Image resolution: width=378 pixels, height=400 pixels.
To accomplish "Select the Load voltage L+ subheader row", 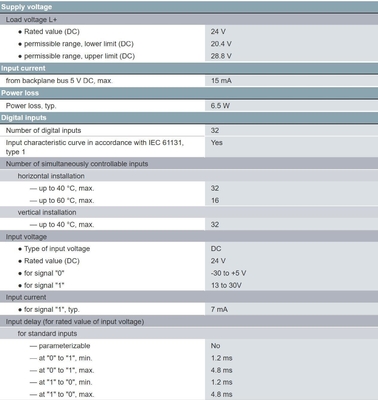I will 189,20.
